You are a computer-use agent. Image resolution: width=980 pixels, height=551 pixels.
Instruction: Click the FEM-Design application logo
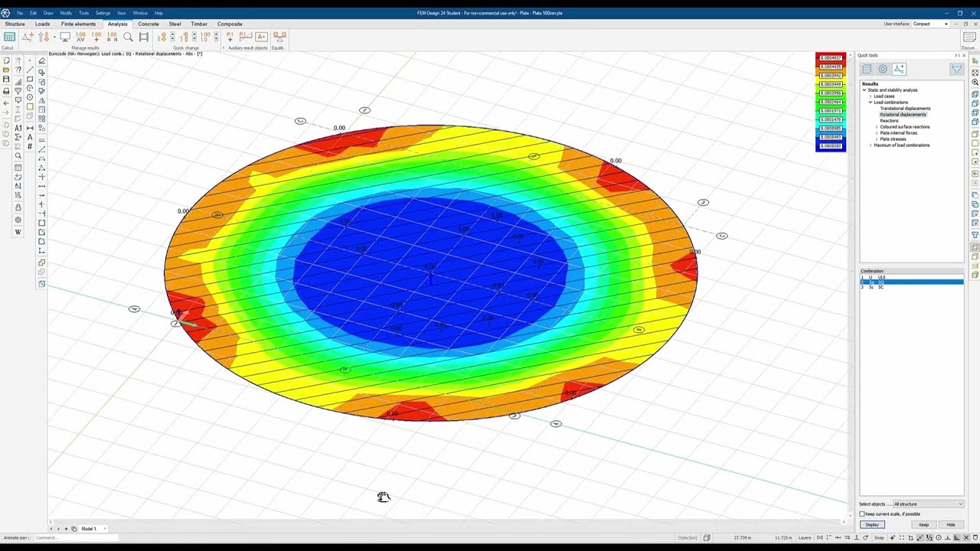point(5,13)
